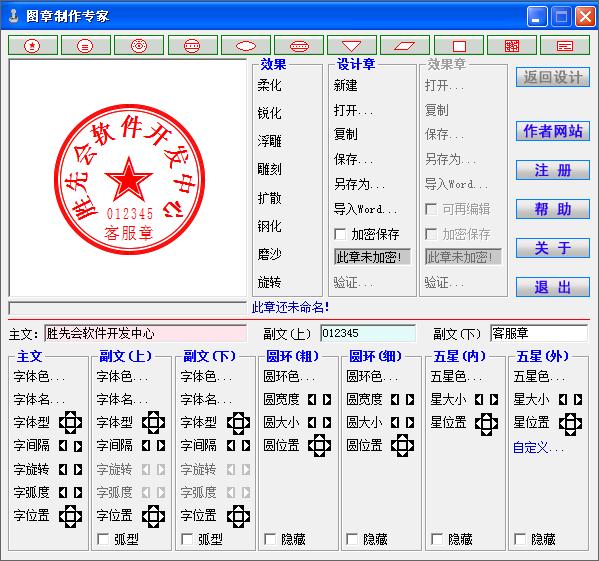
Task: Apply the 柔化 effect
Action: pos(269,85)
